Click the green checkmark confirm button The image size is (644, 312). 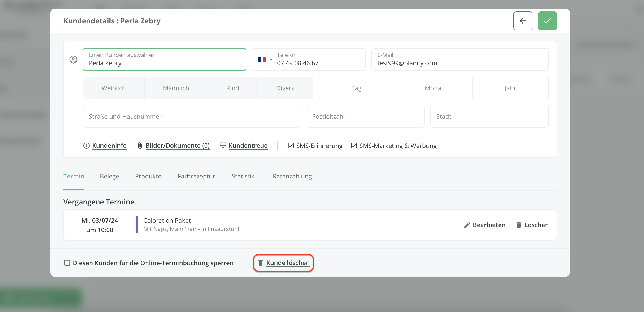[547, 21]
